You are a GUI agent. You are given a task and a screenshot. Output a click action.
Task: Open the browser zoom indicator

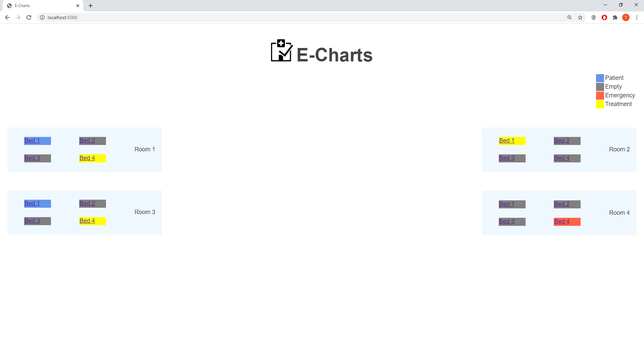(x=570, y=17)
